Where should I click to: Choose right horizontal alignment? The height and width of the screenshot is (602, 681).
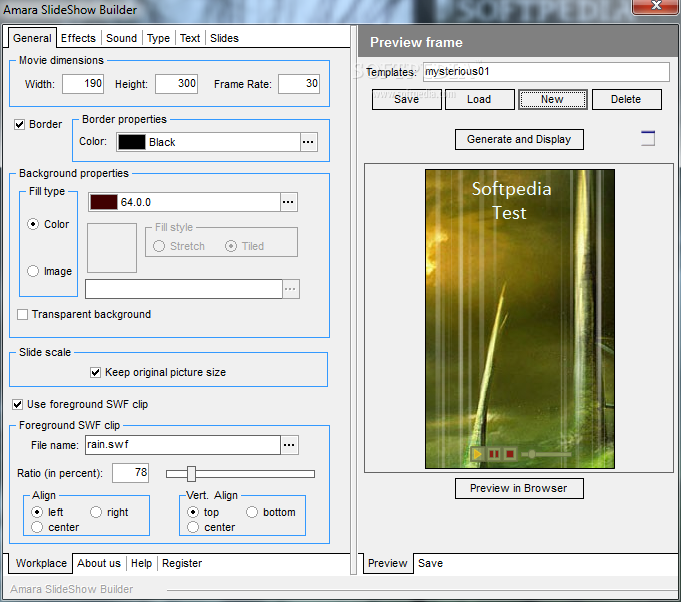click(x=96, y=512)
